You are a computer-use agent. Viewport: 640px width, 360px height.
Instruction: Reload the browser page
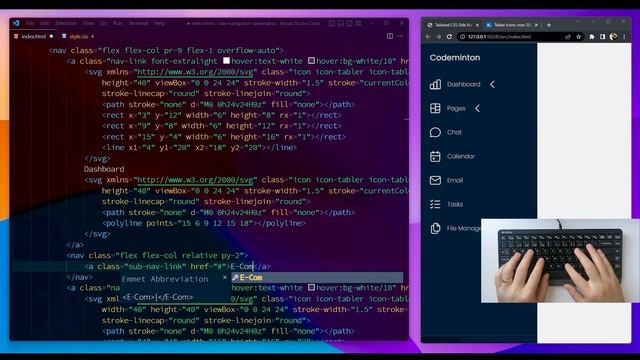pos(449,37)
